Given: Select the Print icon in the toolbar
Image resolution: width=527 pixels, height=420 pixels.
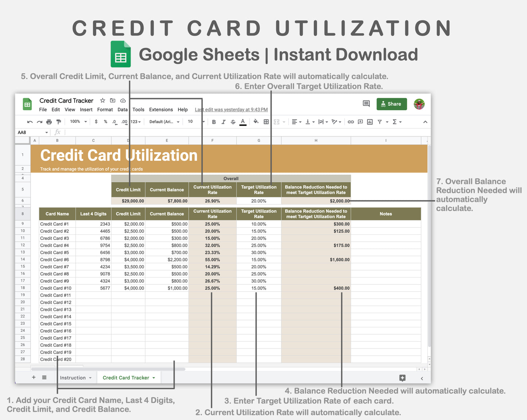Looking at the screenshot, I should click(49, 121).
